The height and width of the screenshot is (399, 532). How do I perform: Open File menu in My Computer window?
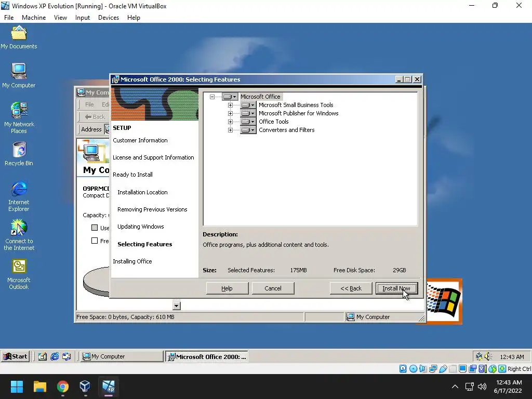(89, 104)
